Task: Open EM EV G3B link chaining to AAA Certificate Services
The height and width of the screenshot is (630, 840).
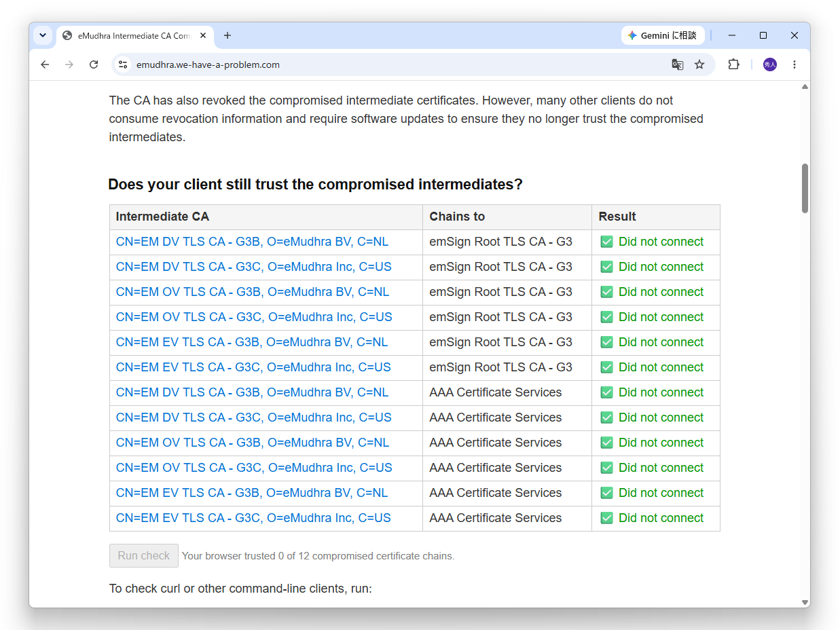Action: [x=252, y=493]
